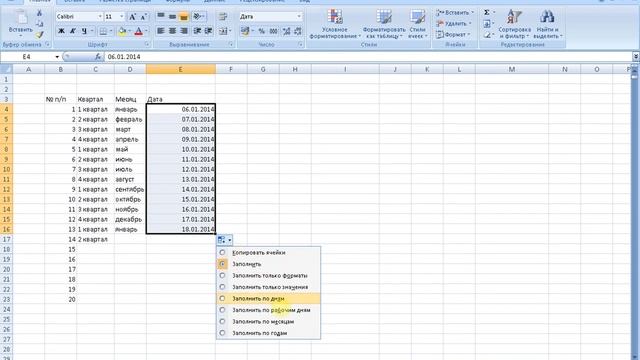Open Найти и выделить menu
Image resolution: width=640 pixels, height=360 pixels.
pos(547,24)
